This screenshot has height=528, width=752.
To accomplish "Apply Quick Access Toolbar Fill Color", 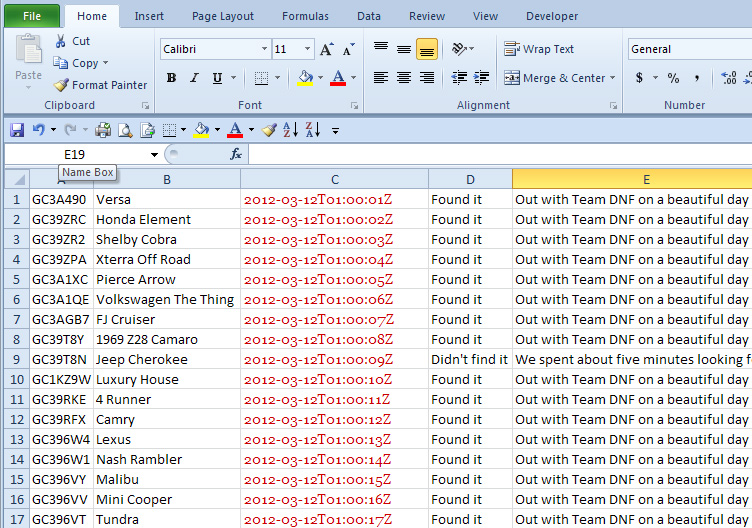I will pyautogui.click(x=201, y=129).
